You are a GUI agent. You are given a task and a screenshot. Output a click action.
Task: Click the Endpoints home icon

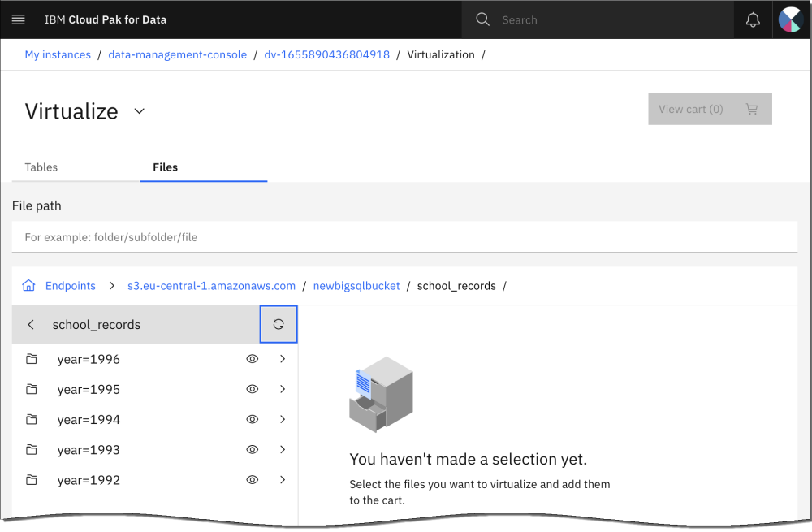pyautogui.click(x=28, y=285)
